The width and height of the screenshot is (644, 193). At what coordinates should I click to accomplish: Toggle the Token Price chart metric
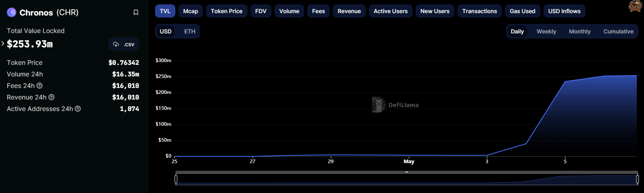click(227, 11)
